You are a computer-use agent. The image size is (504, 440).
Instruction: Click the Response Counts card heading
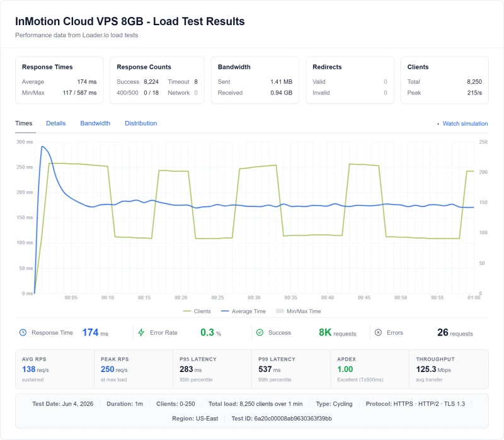(144, 67)
